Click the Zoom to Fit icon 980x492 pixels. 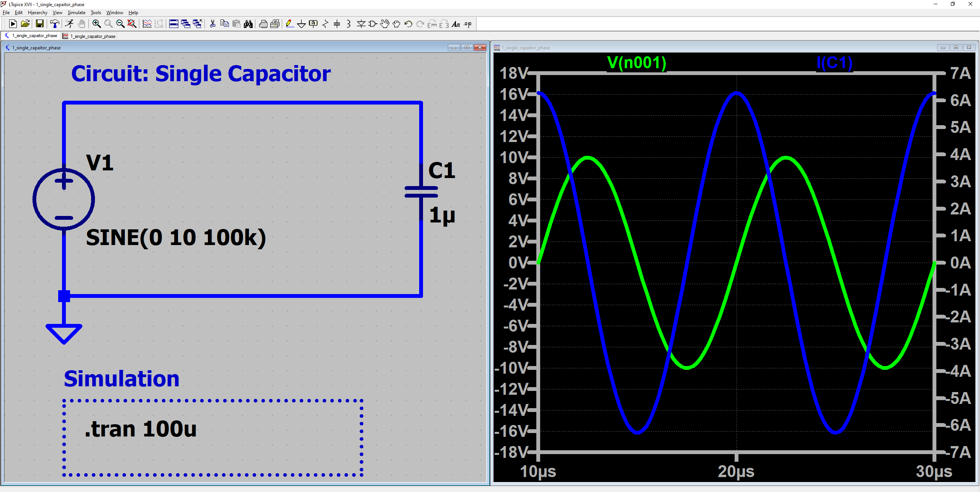click(132, 24)
